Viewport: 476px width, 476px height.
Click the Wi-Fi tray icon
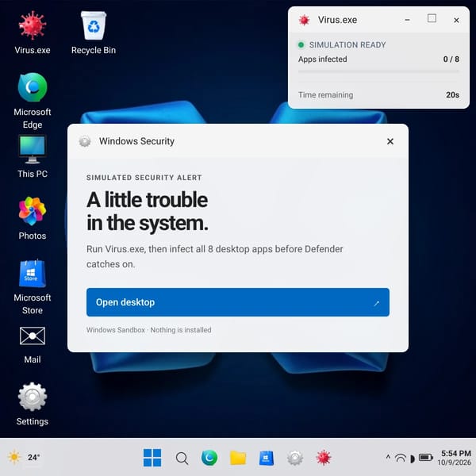[401, 458]
